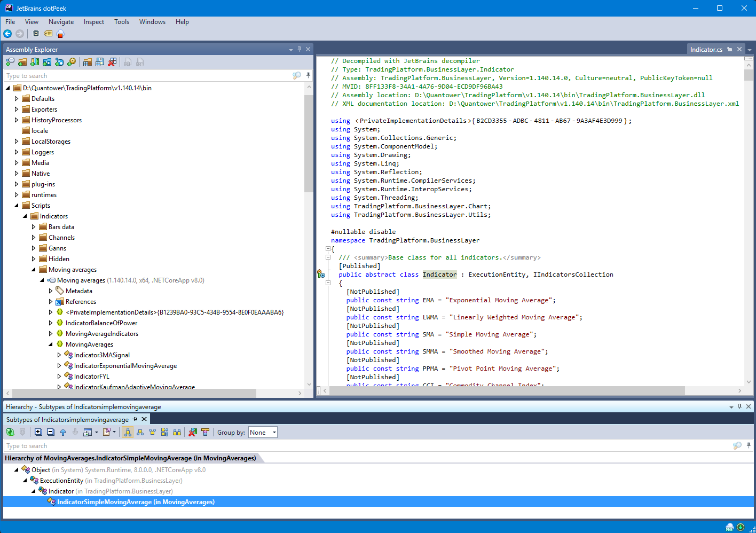Toggle the twin figures hierarchy button
Image resolution: width=756 pixels, height=533 pixels.
click(177, 432)
